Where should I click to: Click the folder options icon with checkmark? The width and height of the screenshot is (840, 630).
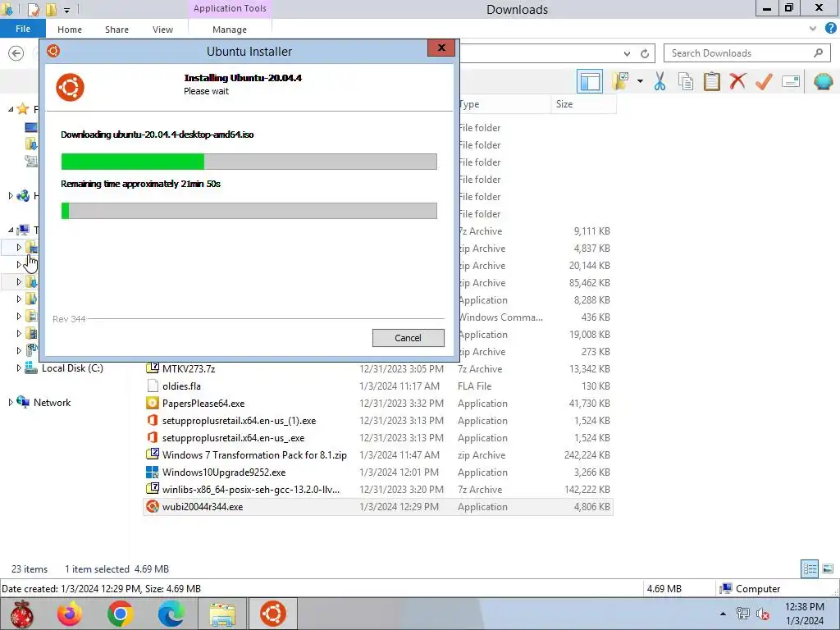click(x=621, y=81)
